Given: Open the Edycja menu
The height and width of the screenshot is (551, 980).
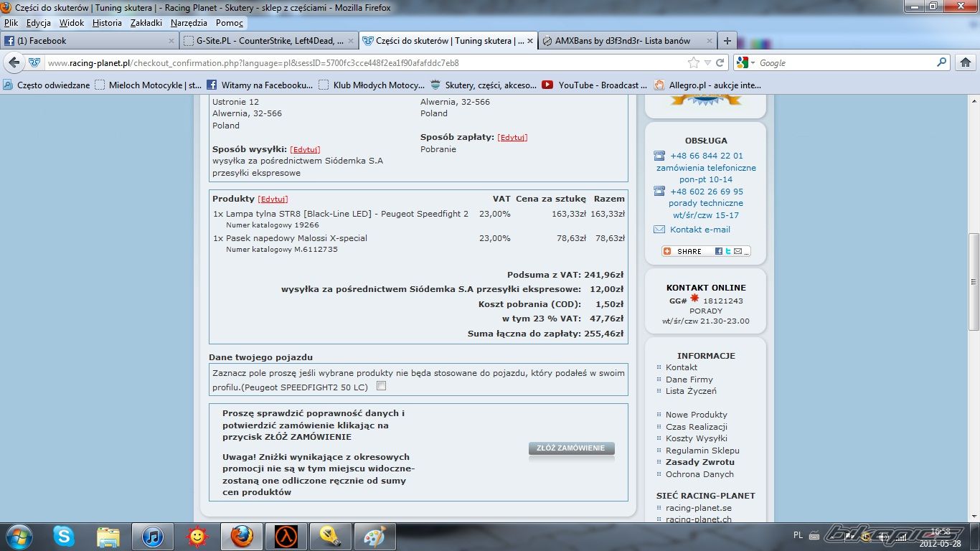Looking at the screenshot, I should [39, 23].
